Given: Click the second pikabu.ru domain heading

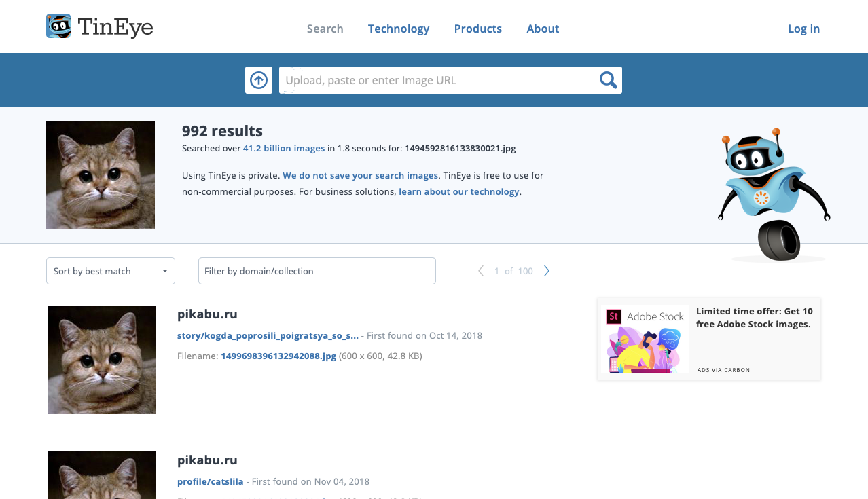Looking at the screenshot, I should [x=207, y=460].
